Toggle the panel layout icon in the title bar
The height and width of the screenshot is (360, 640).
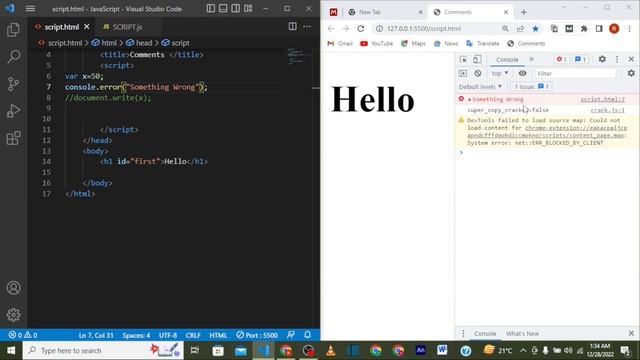[223, 9]
